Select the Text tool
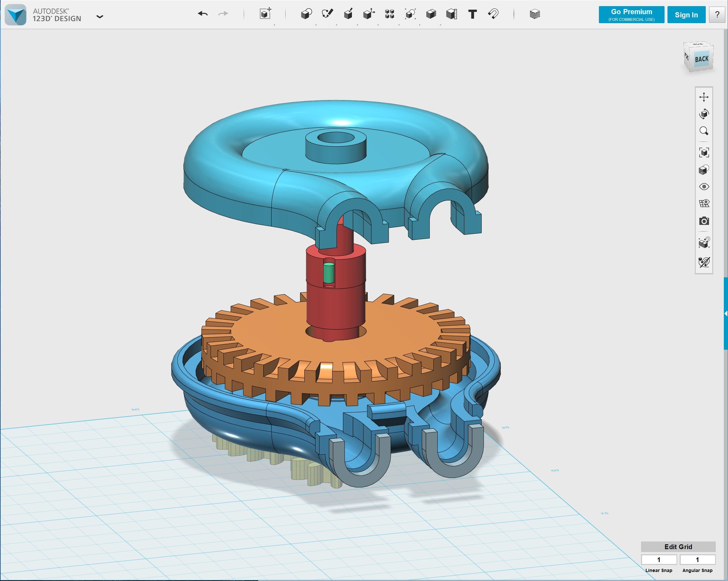The height and width of the screenshot is (581, 728). 472,14
